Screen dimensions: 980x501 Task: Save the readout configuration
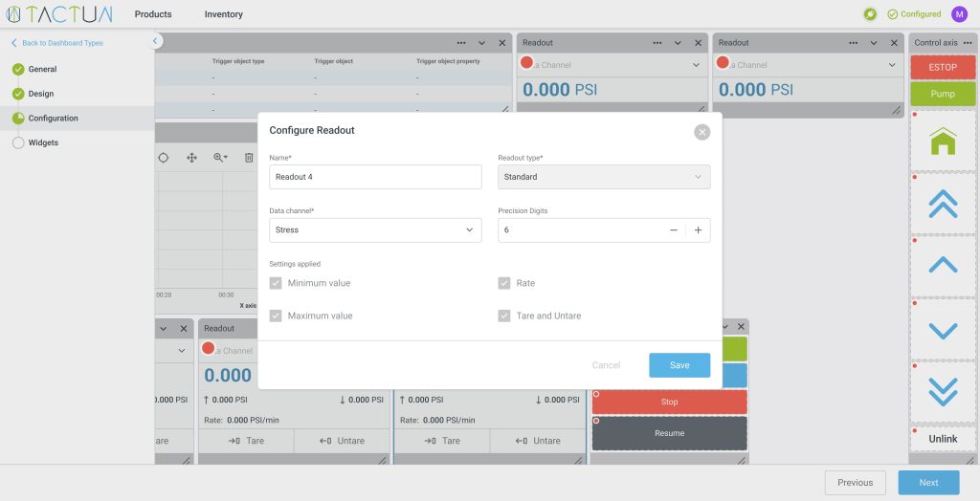(679, 365)
